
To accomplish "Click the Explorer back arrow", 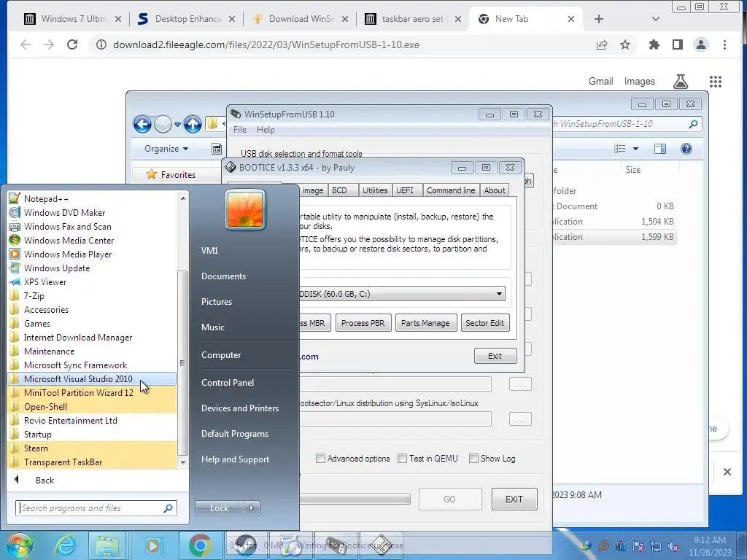I will pos(142,124).
